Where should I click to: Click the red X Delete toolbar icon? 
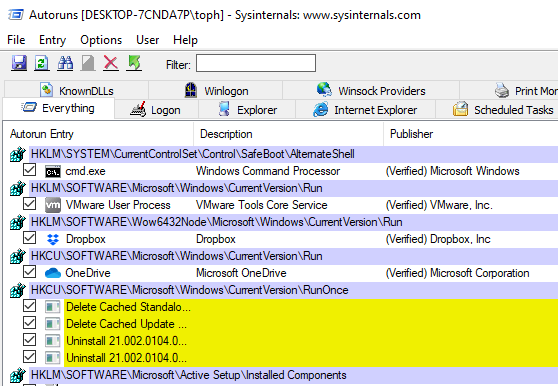pos(111,63)
